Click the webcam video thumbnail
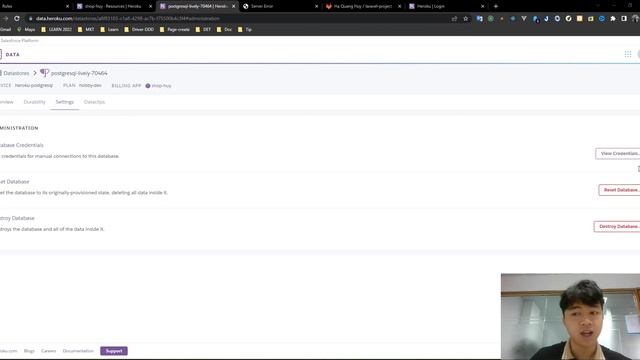The image size is (640, 360). coord(570,316)
